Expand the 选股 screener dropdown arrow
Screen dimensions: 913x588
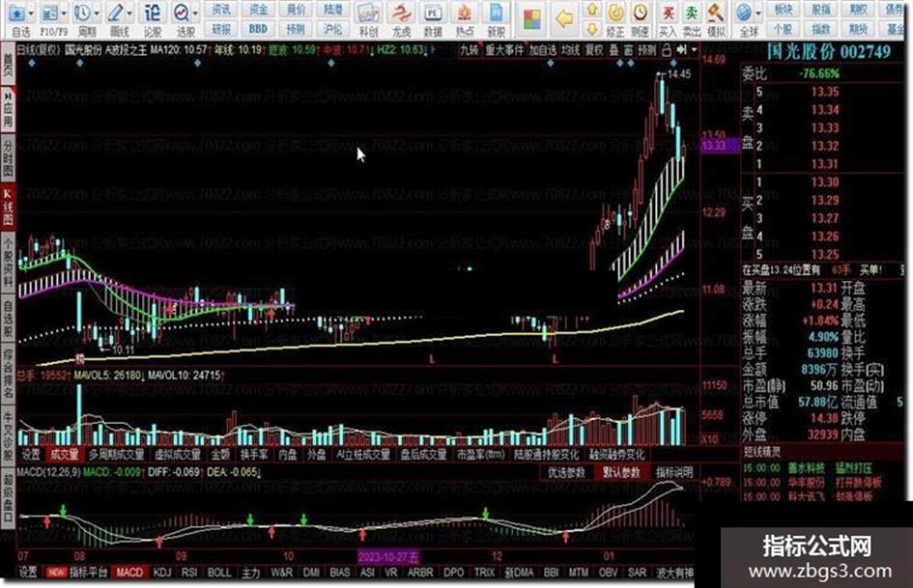(195, 14)
